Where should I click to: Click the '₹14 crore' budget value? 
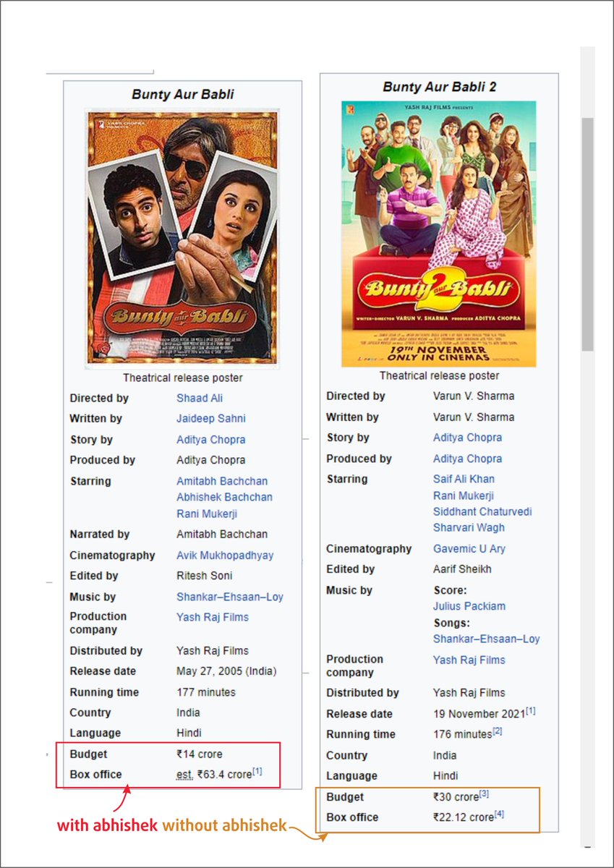pyautogui.click(x=200, y=754)
